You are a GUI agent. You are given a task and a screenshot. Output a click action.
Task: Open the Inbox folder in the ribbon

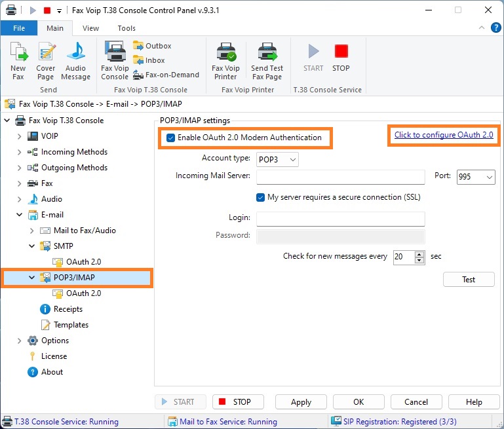pos(149,60)
